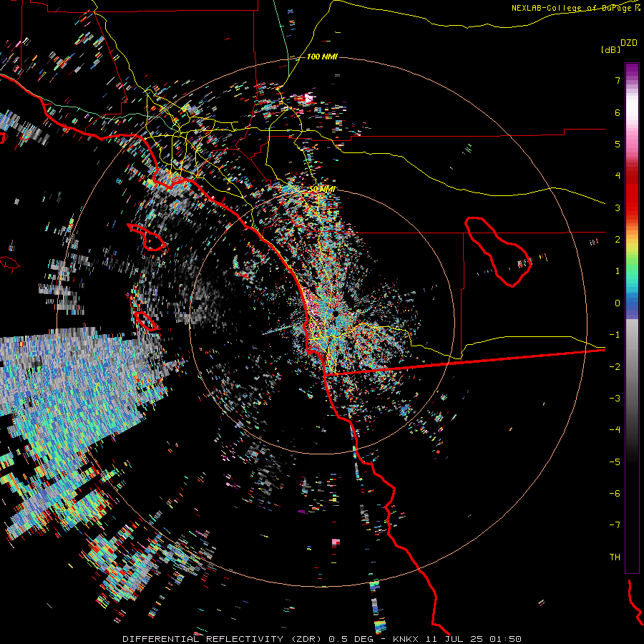The width and height of the screenshot is (644, 644).
Task: Click the positive 6 scale label
Action: [618, 112]
